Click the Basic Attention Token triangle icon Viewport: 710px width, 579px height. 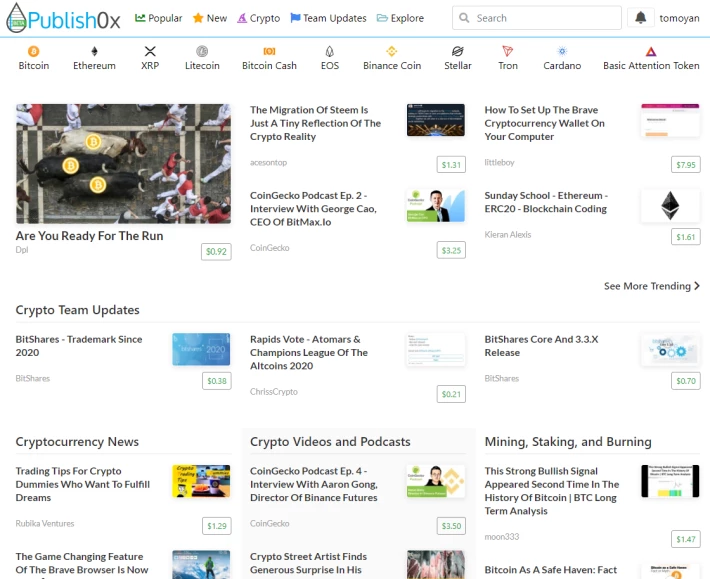[x=651, y=51]
